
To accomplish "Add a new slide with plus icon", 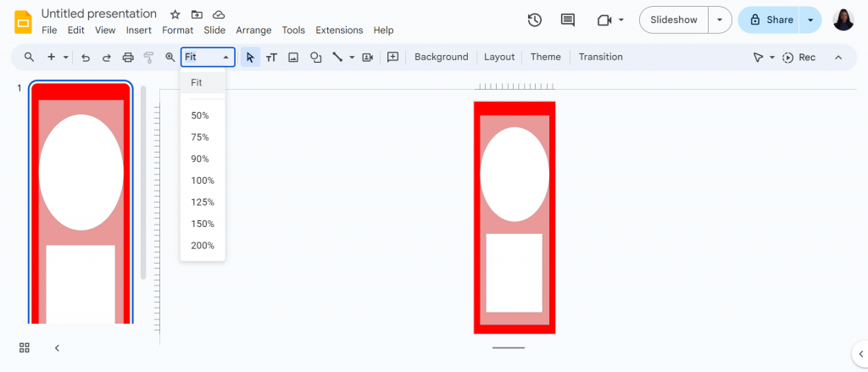I will pos(51,57).
